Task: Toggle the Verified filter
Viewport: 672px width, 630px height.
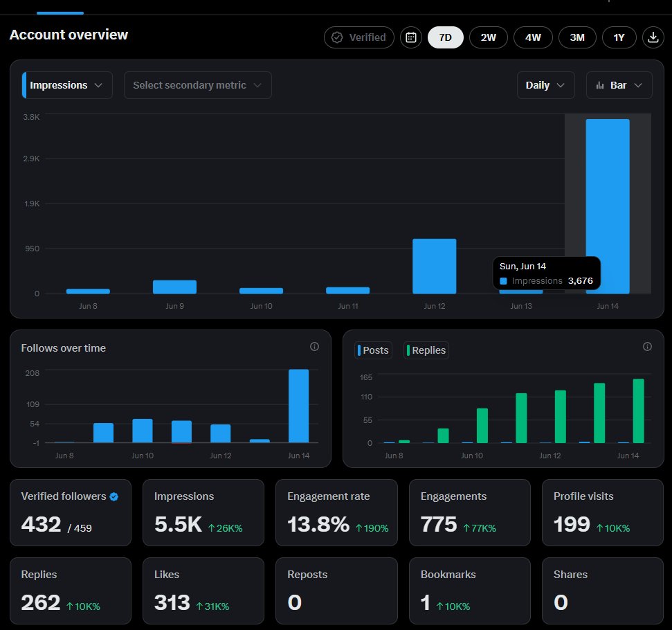Action: pyautogui.click(x=359, y=37)
